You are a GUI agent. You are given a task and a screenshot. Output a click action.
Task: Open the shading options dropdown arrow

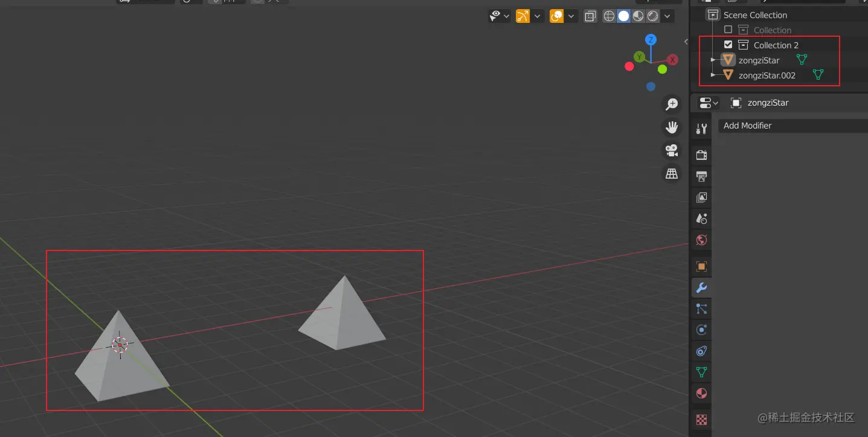coord(667,16)
